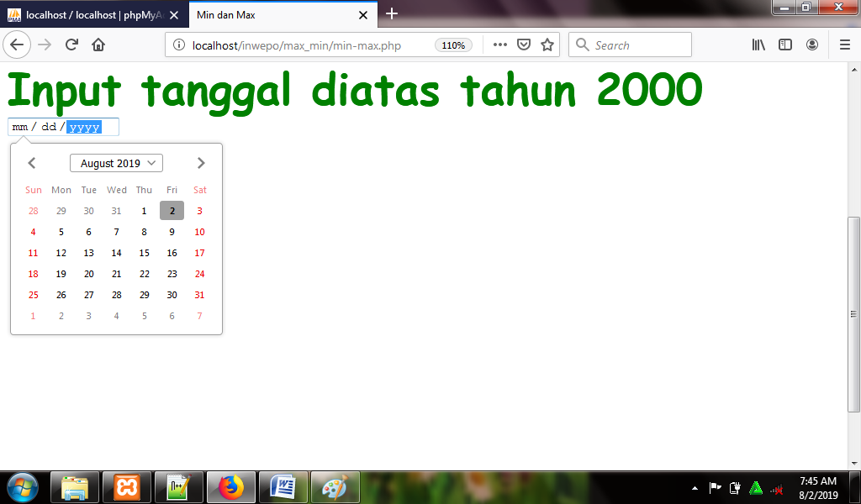Screen dimensions: 861x504
Task: Open the Pocket save icon
Action: 523,45
